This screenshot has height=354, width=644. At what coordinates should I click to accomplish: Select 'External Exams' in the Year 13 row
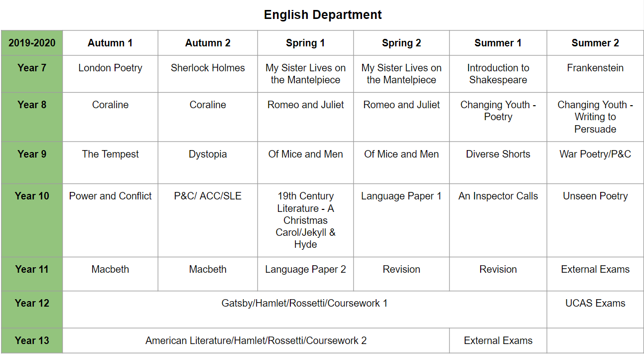click(498, 341)
